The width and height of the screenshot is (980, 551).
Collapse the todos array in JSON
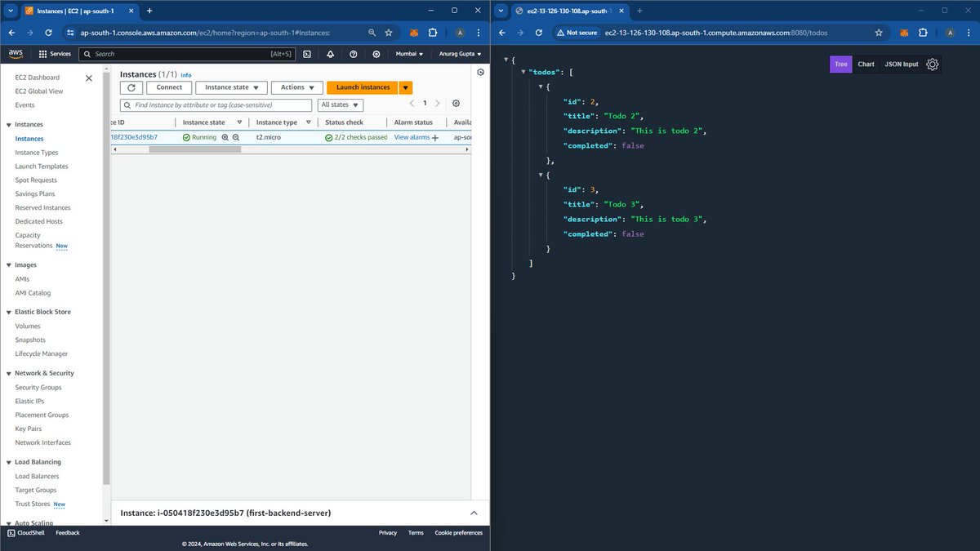point(523,72)
